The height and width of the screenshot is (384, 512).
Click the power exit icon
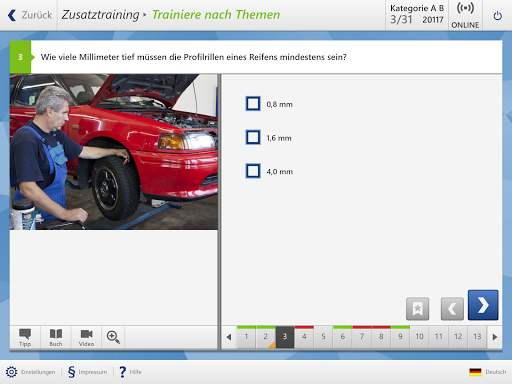[x=497, y=16]
